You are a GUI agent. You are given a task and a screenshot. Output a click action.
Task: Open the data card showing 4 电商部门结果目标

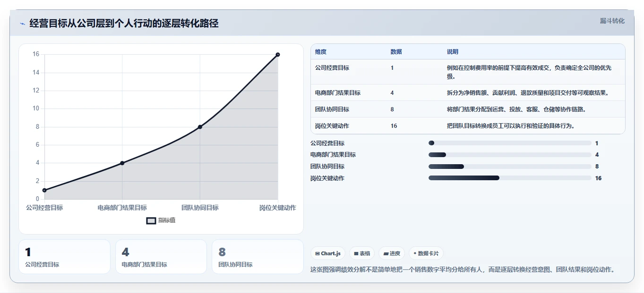[161, 257]
